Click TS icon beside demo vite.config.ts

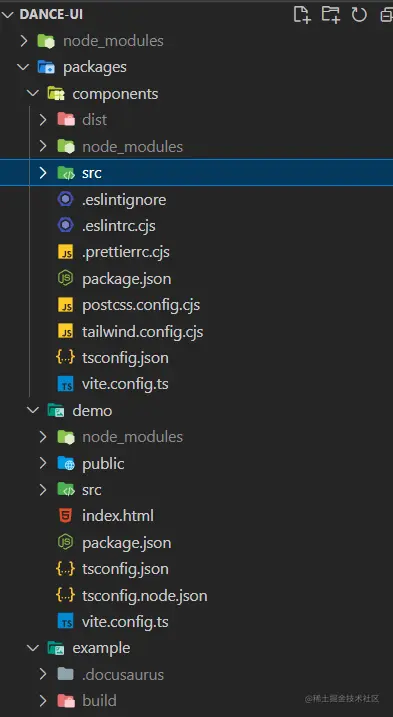(66, 622)
